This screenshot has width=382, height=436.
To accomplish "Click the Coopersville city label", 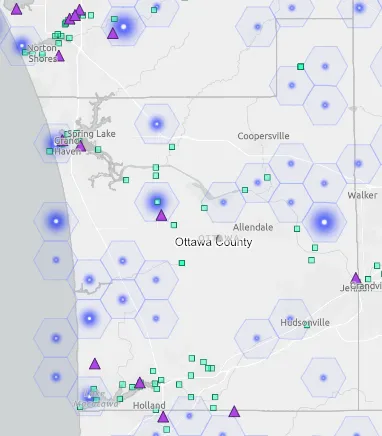I will tap(263, 136).
